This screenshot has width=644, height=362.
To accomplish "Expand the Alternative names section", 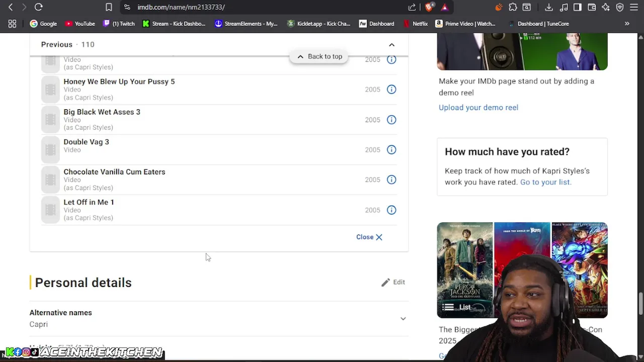I will pos(403,318).
